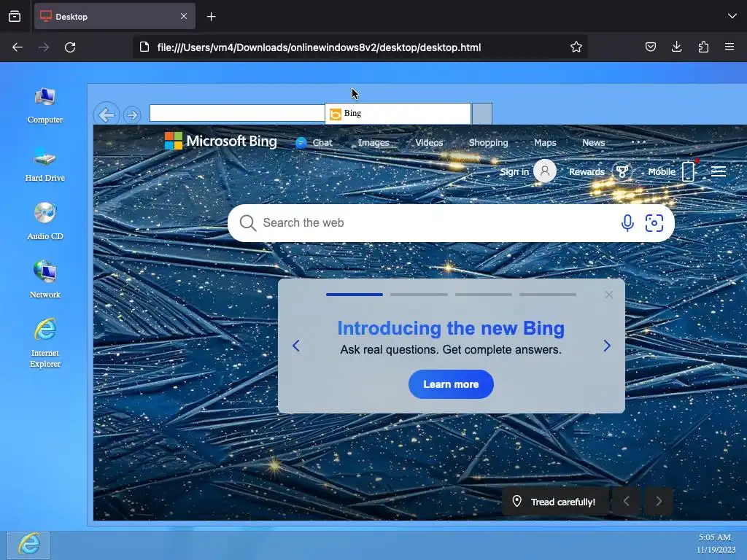Open Bing Chat
747x560 pixels.
pos(314,142)
